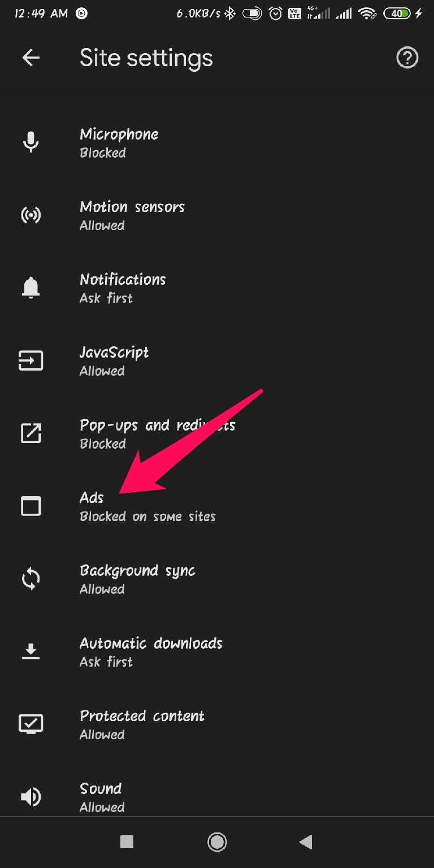Tap Android home circle button
The image size is (434, 868).
click(x=217, y=842)
